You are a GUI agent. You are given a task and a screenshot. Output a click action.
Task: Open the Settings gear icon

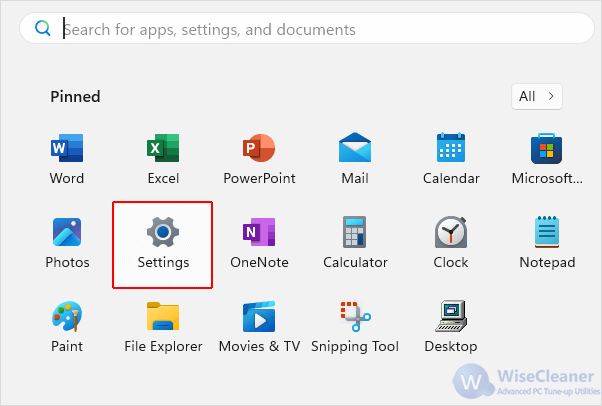(x=163, y=232)
